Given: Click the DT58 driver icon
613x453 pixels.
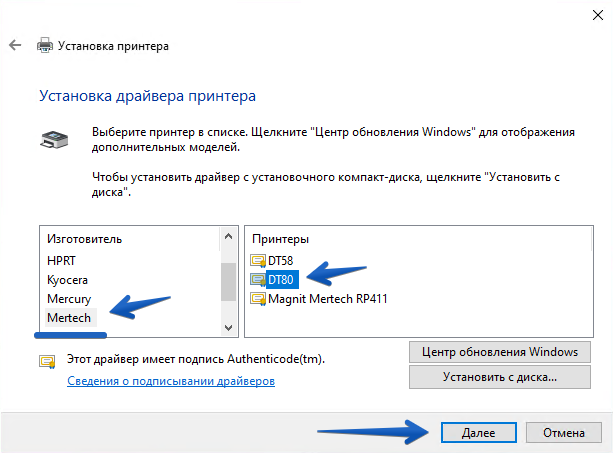Looking at the screenshot, I should tap(257, 260).
